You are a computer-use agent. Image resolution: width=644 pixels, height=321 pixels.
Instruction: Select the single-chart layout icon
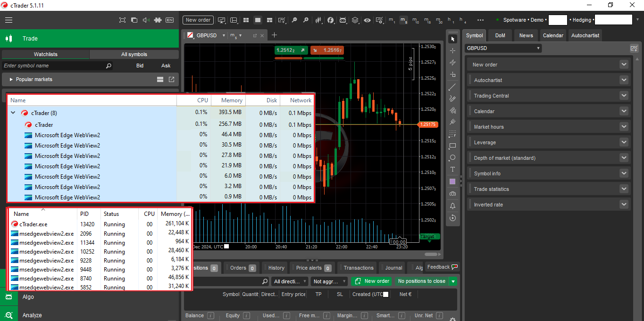pyautogui.click(x=258, y=20)
